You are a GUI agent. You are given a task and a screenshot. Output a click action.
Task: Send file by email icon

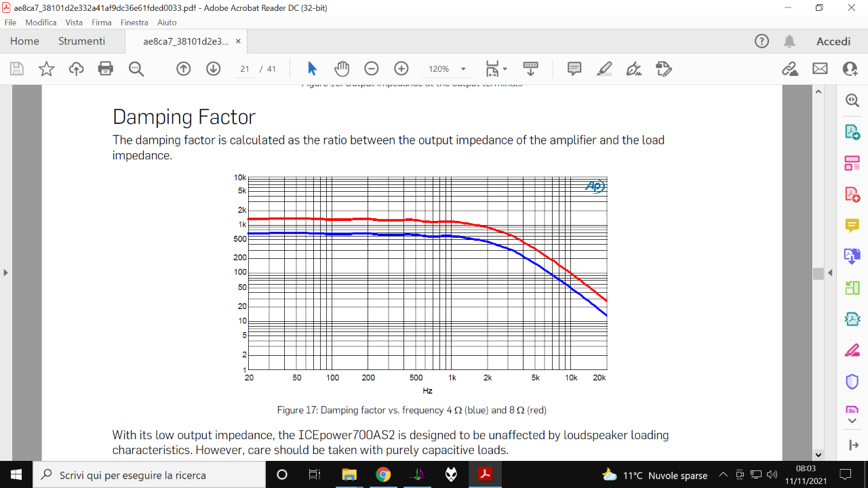(x=821, y=68)
